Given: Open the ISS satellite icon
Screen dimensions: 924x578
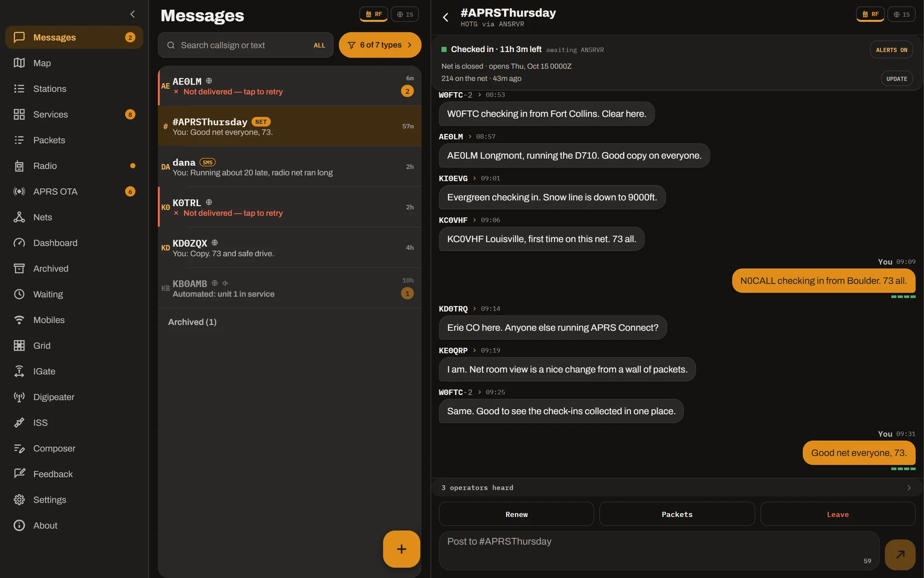Looking at the screenshot, I should [x=19, y=422].
